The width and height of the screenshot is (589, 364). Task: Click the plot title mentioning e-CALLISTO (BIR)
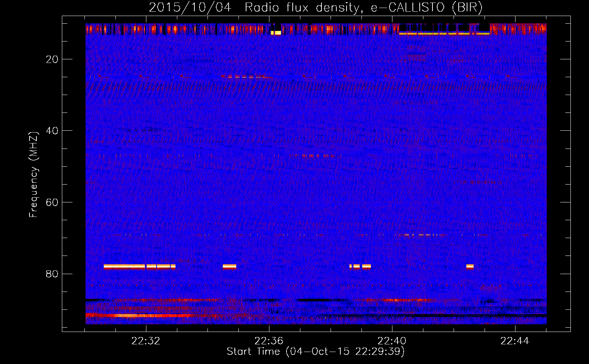pyautogui.click(x=316, y=7)
